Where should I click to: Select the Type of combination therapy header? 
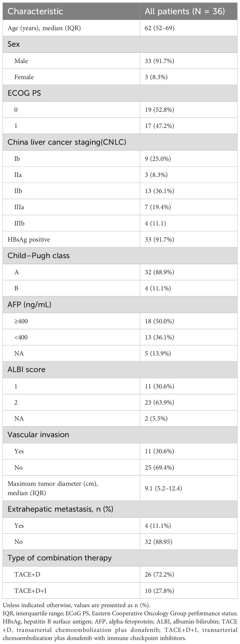coord(60,558)
